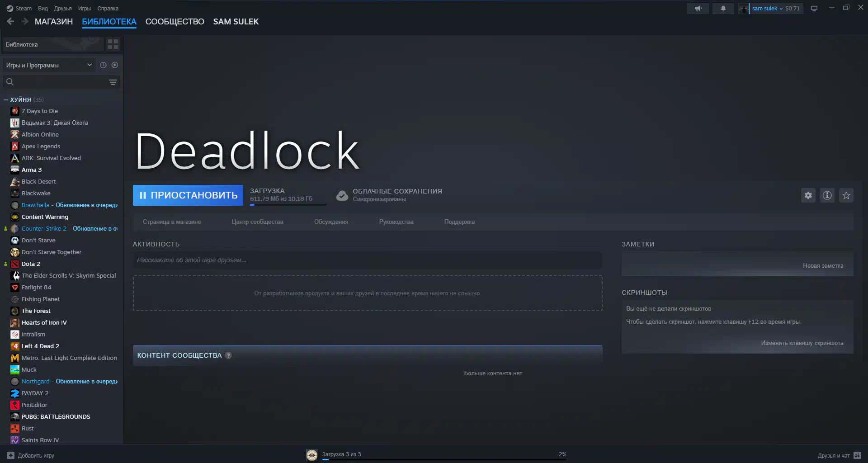The height and width of the screenshot is (463, 868).
Task: Select Northgard in library list
Action: 63,381
